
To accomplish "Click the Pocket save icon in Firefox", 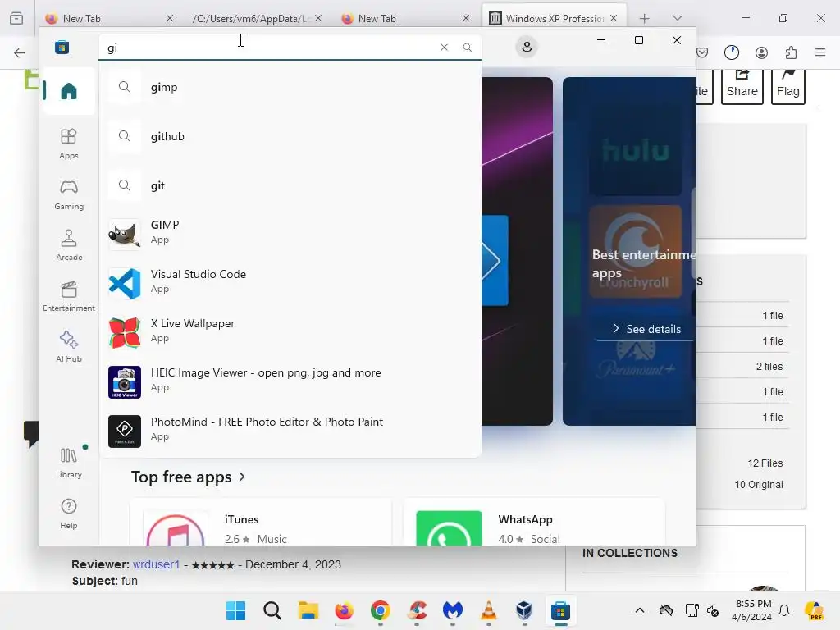I will (702, 52).
